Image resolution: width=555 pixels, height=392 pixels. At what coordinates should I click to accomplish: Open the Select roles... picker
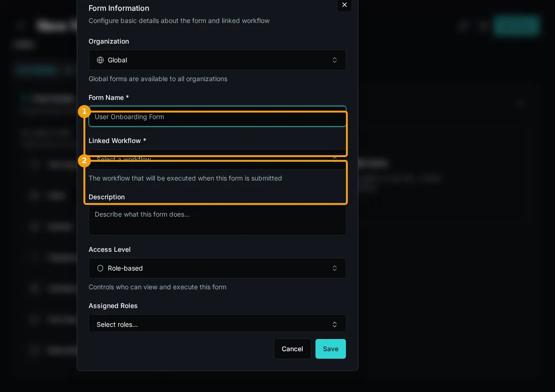coord(217,323)
